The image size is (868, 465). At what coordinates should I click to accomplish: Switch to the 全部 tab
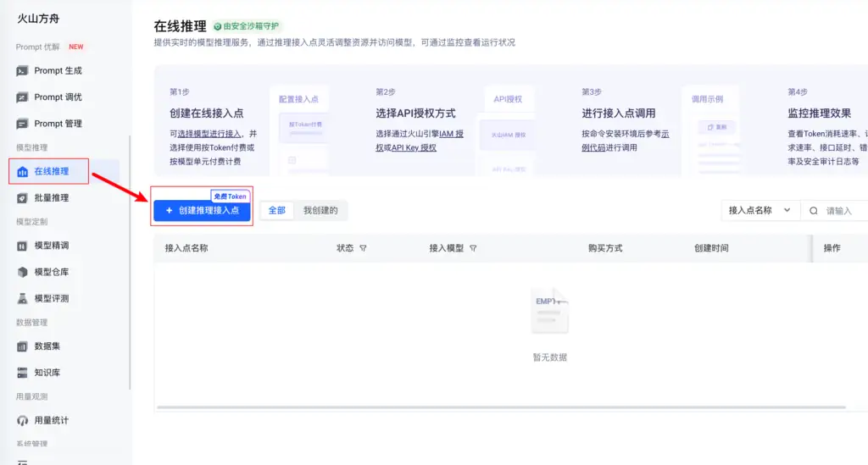click(x=277, y=211)
